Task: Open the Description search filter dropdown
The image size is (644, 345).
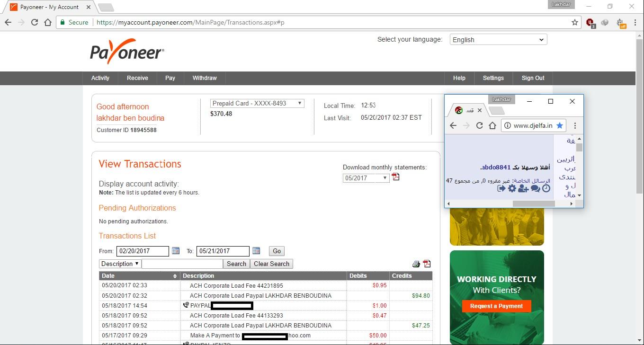Action: [120, 264]
